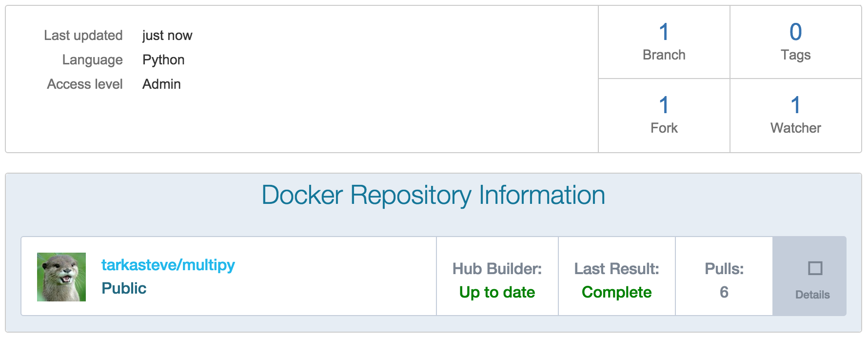The height and width of the screenshot is (338, 868).
Task: Open the Details checkbox icon
Action: [815, 268]
